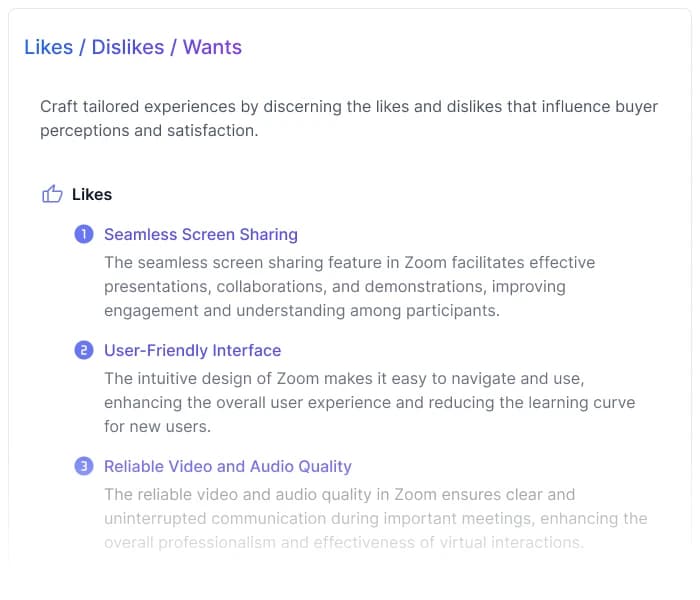The width and height of the screenshot is (700, 600).
Task: Open the User-Friendly Interface title
Action: [192, 350]
